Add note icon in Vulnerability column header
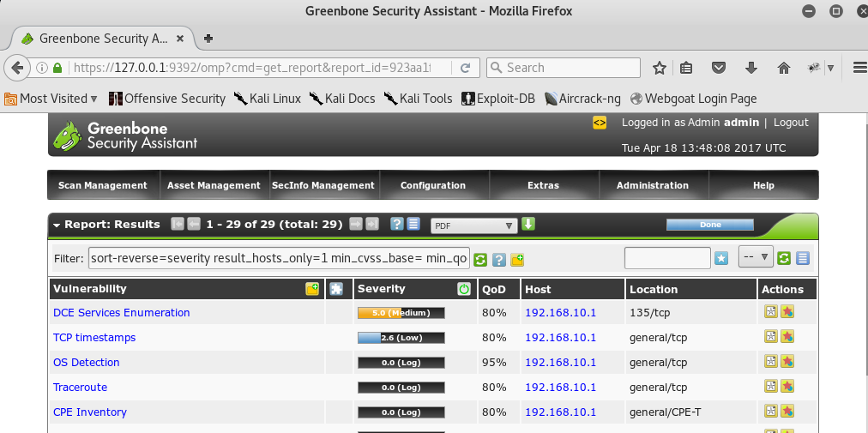 point(312,288)
